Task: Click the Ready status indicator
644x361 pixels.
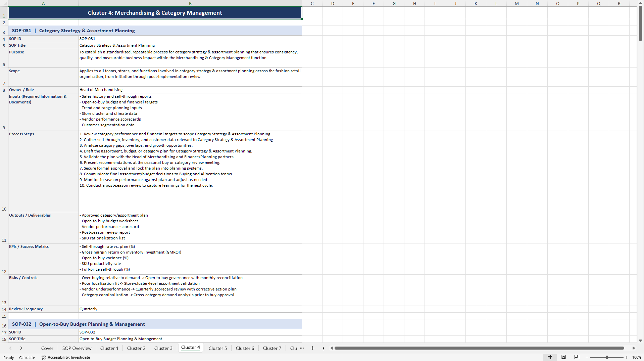Action: [9, 358]
